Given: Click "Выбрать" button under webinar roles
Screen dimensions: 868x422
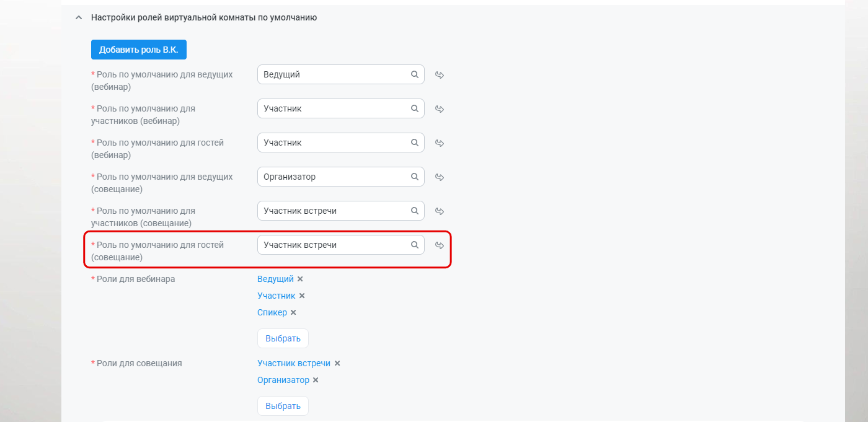Looking at the screenshot, I should (x=283, y=338).
